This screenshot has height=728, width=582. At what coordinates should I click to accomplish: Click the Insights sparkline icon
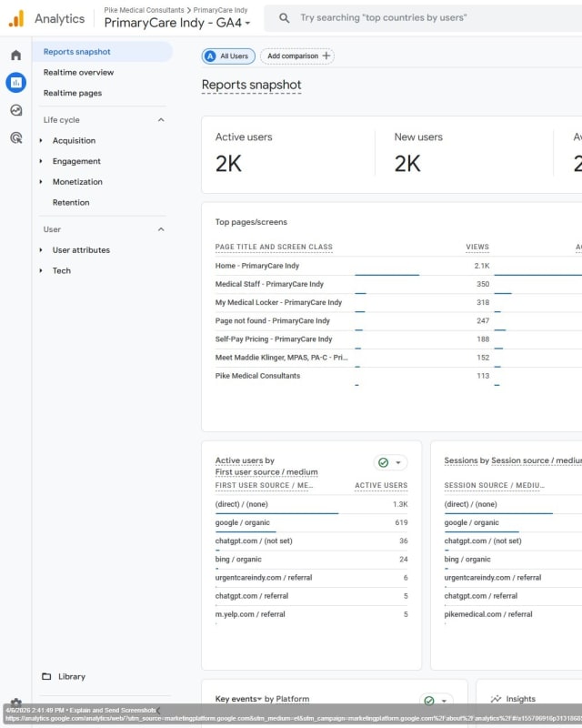coord(496,699)
